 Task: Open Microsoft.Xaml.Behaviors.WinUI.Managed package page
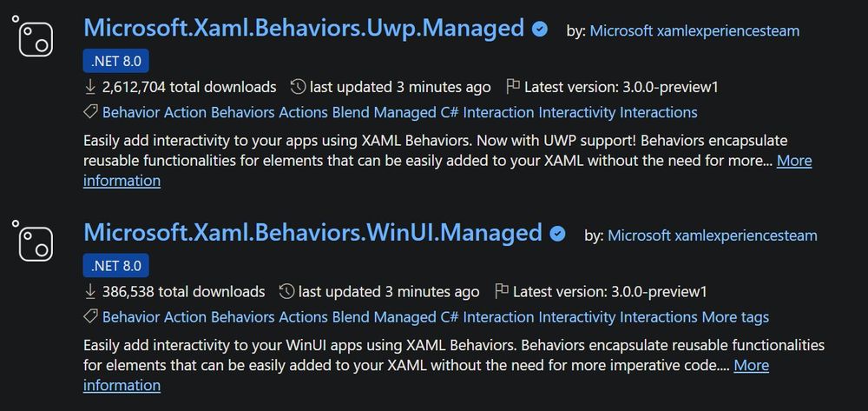pos(312,233)
